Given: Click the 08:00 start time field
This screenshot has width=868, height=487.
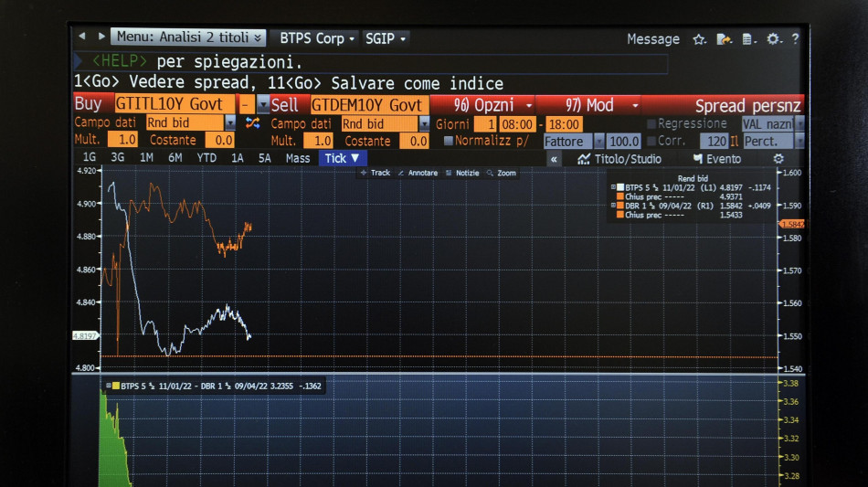Looking at the screenshot, I should (x=517, y=124).
